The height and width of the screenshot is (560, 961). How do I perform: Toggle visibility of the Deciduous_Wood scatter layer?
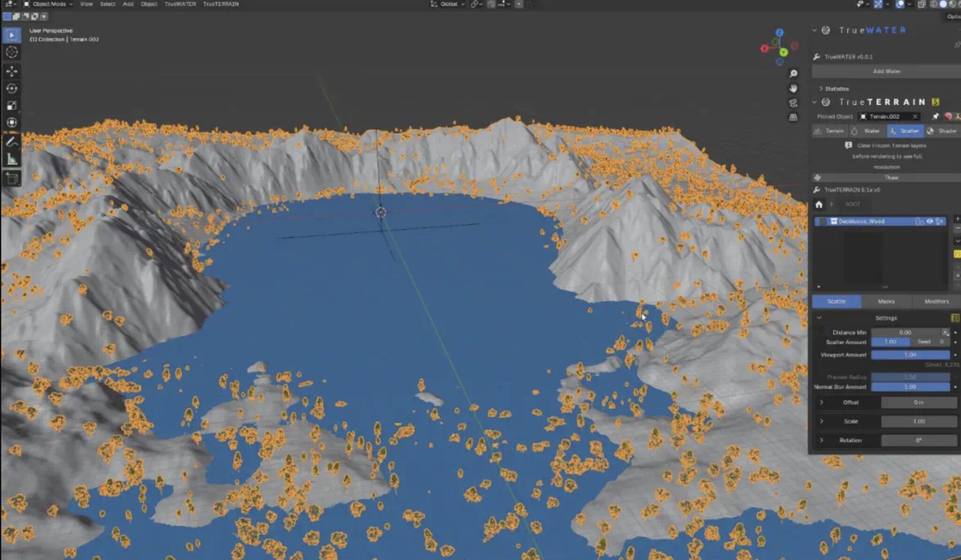tap(930, 221)
